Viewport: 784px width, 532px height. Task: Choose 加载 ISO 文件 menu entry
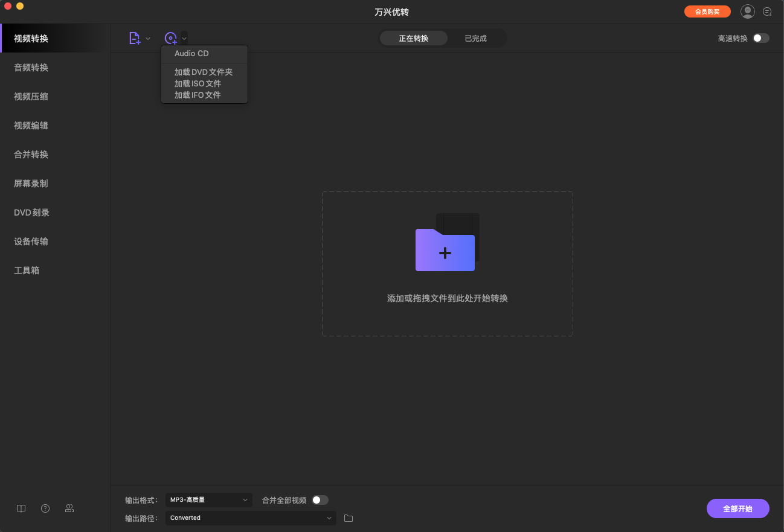coord(198,83)
